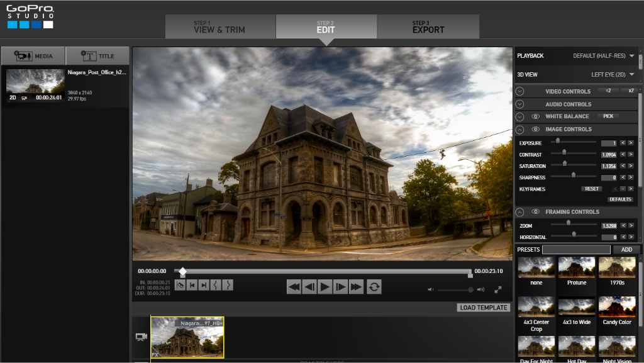
Task: Click the video track camera icon
Action: click(142, 337)
